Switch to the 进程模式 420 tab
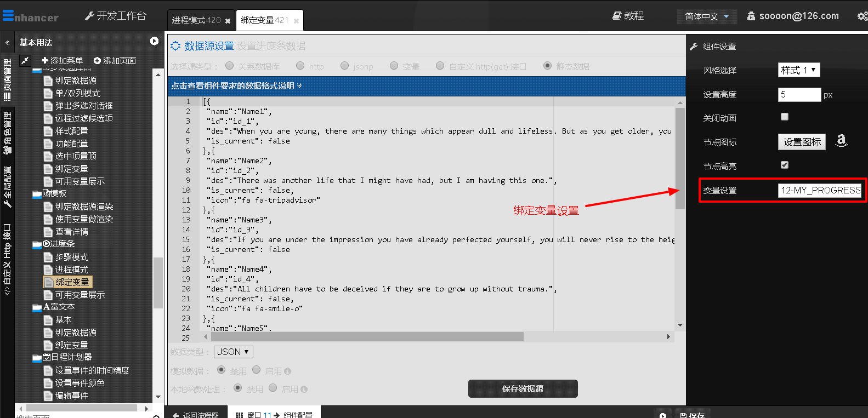This screenshot has height=418, width=868. pyautogui.click(x=196, y=20)
